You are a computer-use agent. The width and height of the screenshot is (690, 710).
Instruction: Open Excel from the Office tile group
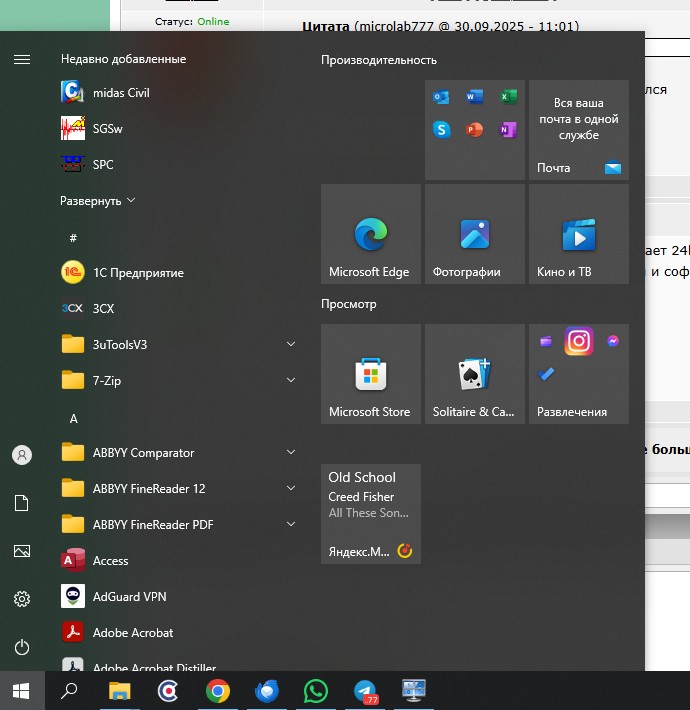(x=508, y=97)
